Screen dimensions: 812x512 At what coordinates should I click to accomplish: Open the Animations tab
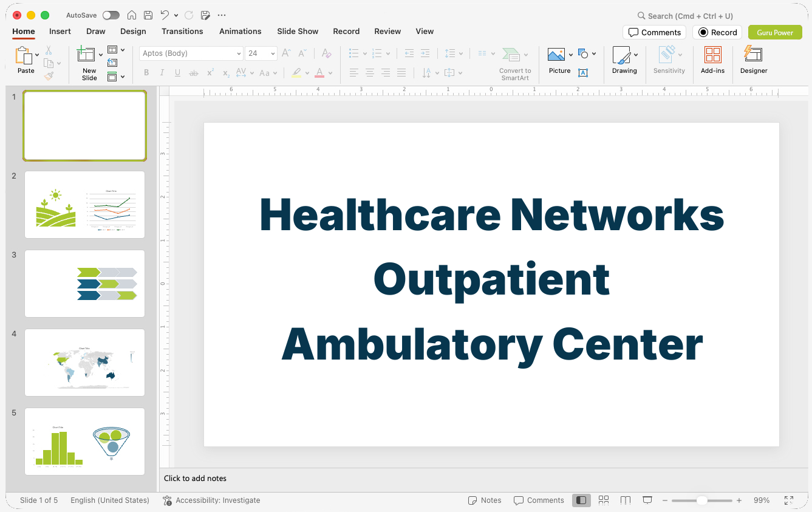coord(241,32)
